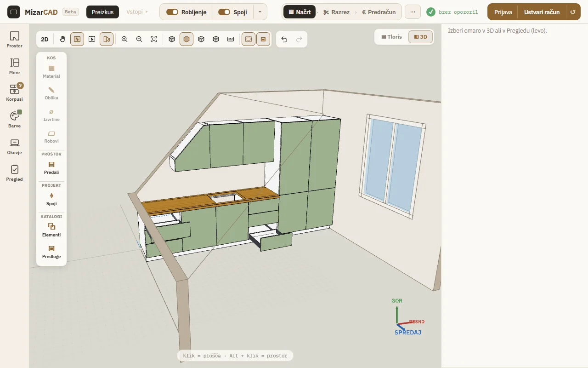Switch to 2D mode button

click(45, 39)
